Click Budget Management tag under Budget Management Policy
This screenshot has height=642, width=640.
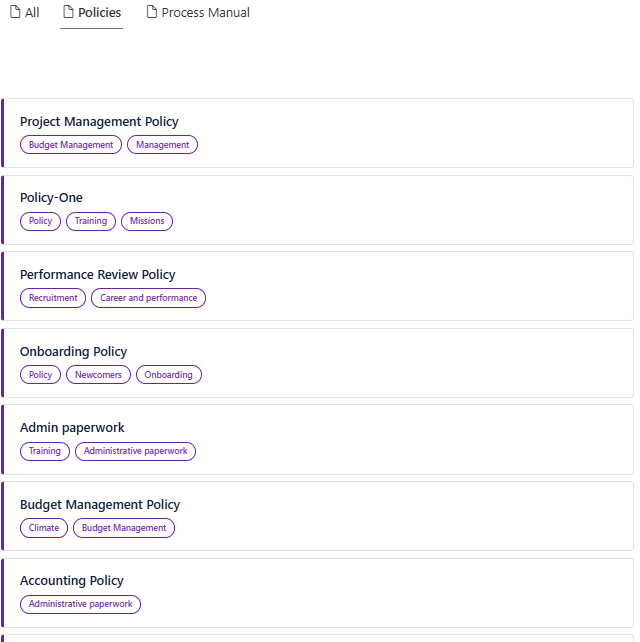124,528
